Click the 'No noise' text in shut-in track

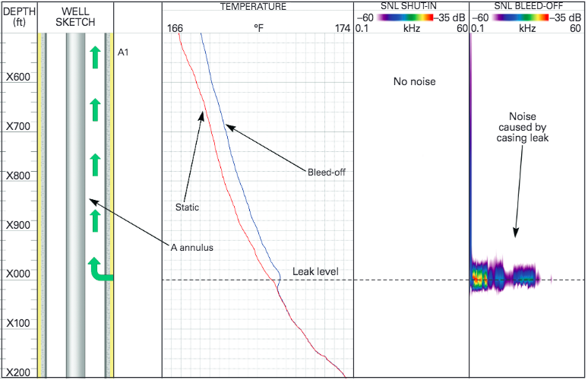(414, 81)
